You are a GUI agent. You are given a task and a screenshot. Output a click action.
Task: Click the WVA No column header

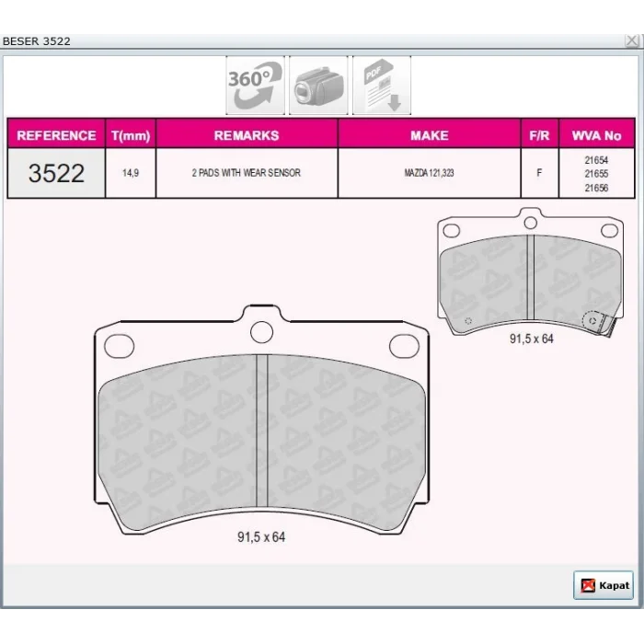pos(596,135)
